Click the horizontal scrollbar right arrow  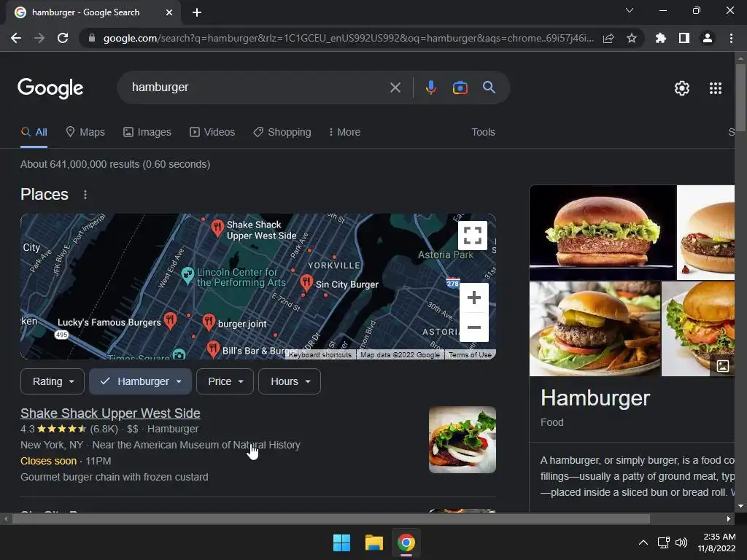coord(729,518)
